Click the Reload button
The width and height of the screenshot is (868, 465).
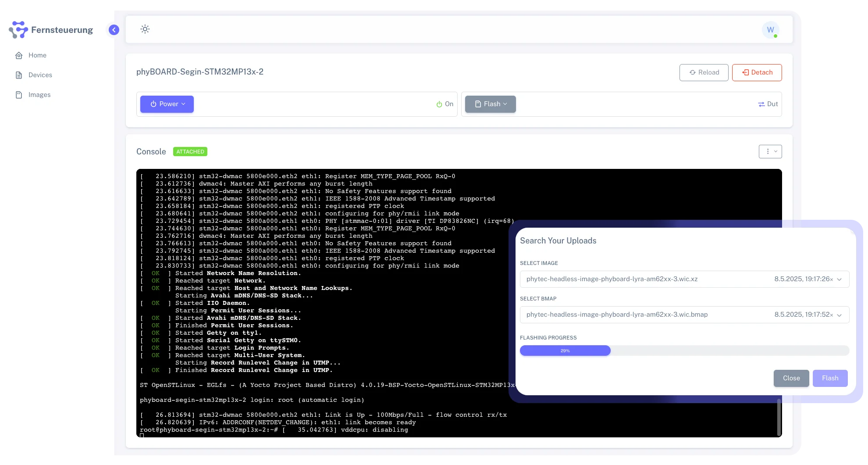click(x=704, y=72)
